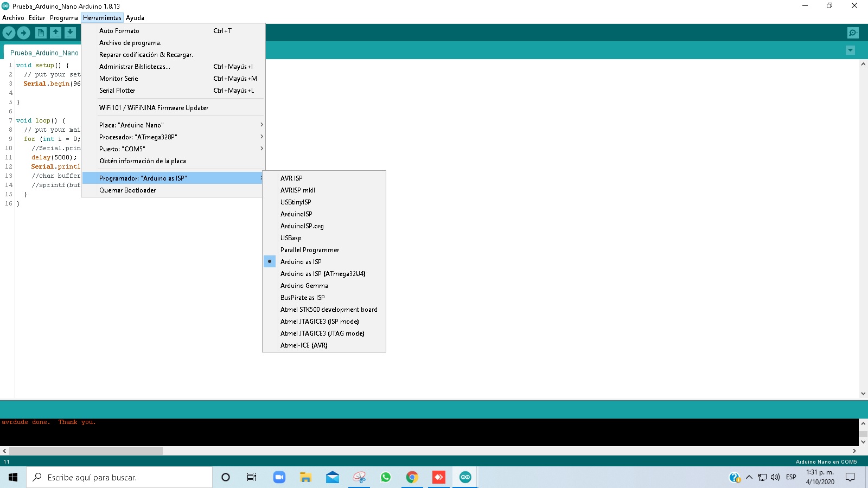Image resolution: width=868 pixels, height=488 pixels.
Task: Choose Atmel JTAGICE3 (ISP mode)
Action: pyautogui.click(x=324, y=322)
